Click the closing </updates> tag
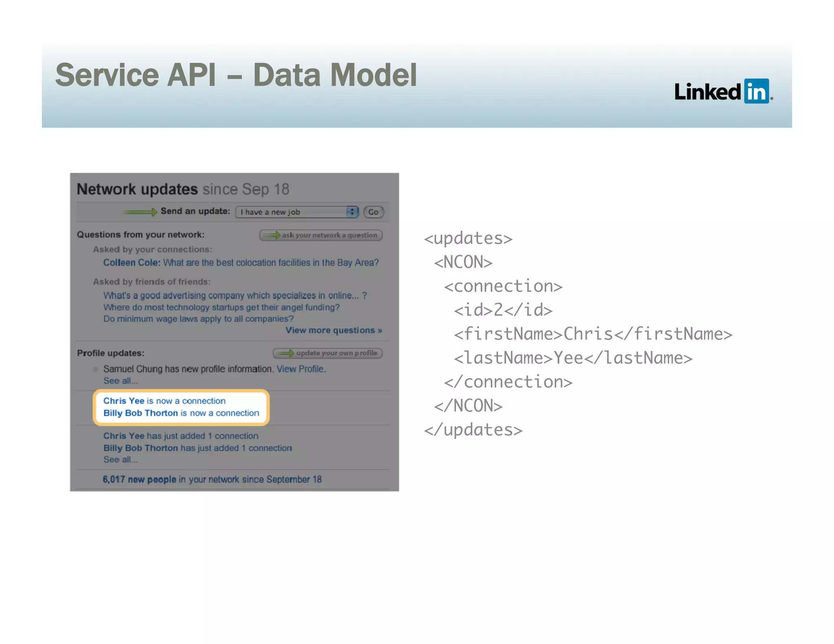This screenshot has width=834, height=644. (x=473, y=430)
